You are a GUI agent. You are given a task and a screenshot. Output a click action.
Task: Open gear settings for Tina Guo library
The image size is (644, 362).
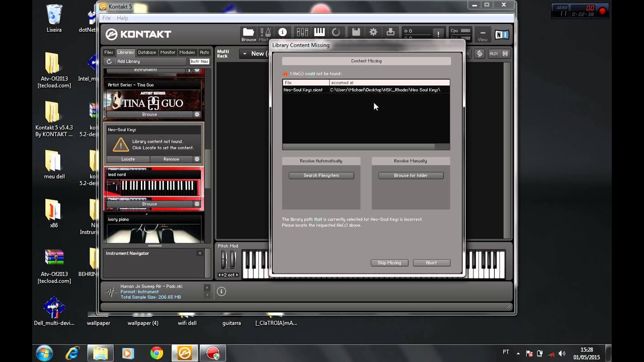[197, 115]
